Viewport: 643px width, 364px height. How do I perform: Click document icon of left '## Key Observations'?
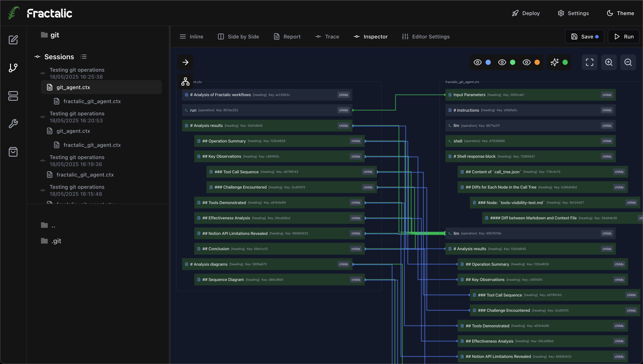pos(199,156)
